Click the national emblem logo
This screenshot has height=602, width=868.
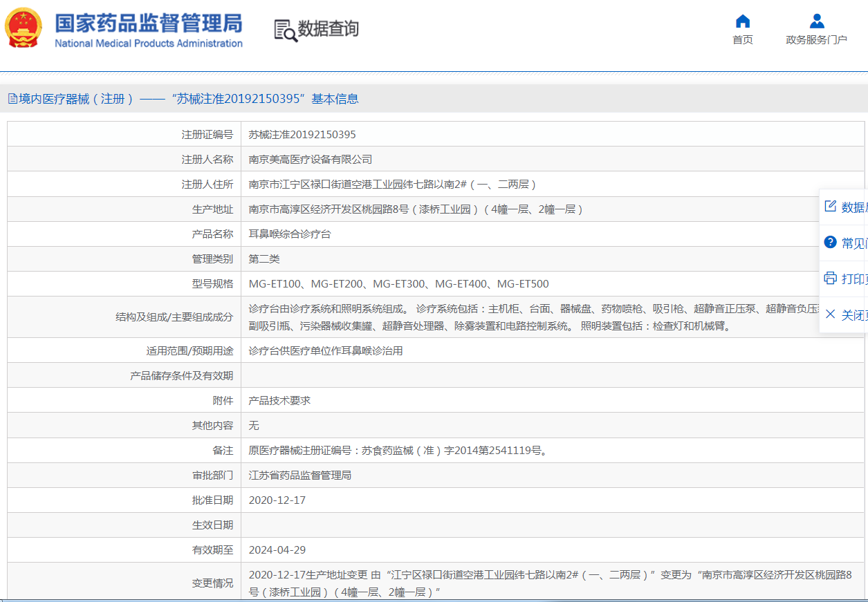pos(23,28)
